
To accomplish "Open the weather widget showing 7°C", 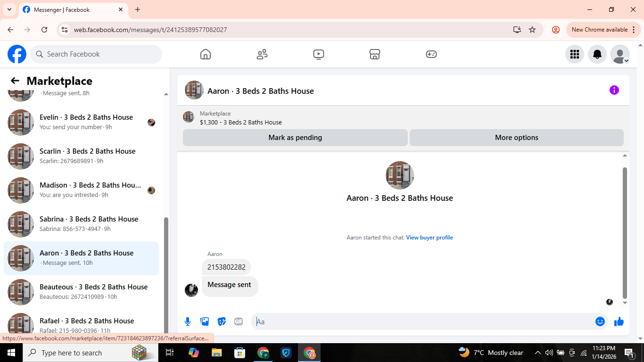I will pos(491,353).
